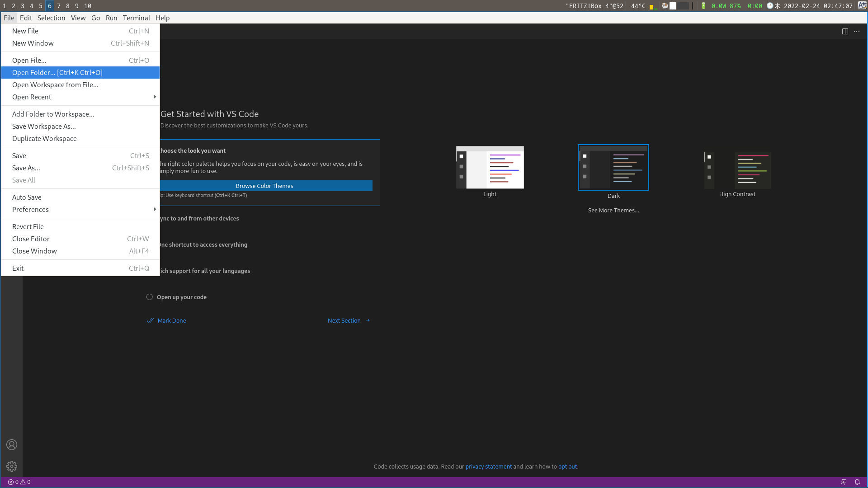The height and width of the screenshot is (488, 868).
Task: Select Save Workspace As... entry
Action: point(80,126)
